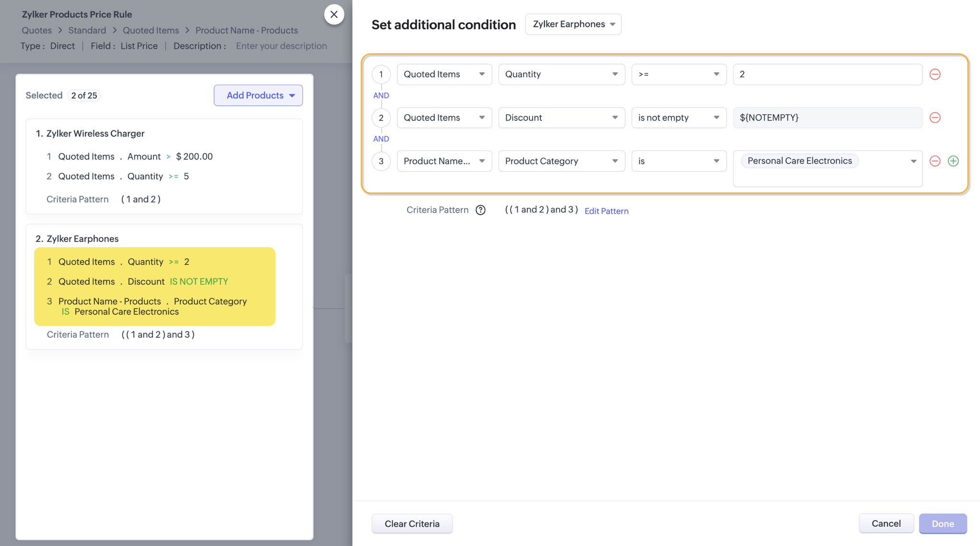The width and height of the screenshot is (980, 546).
Task: Delete the Product Category condition row
Action: coord(934,161)
